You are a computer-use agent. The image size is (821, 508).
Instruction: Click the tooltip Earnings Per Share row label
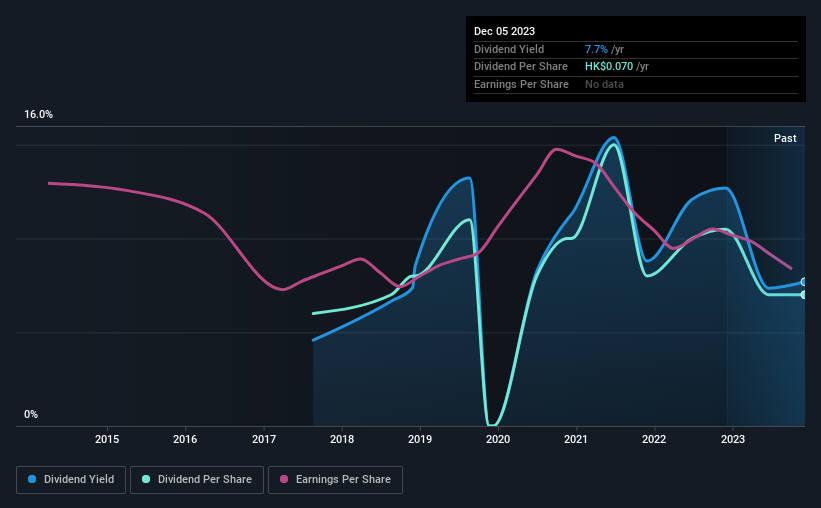521,84
